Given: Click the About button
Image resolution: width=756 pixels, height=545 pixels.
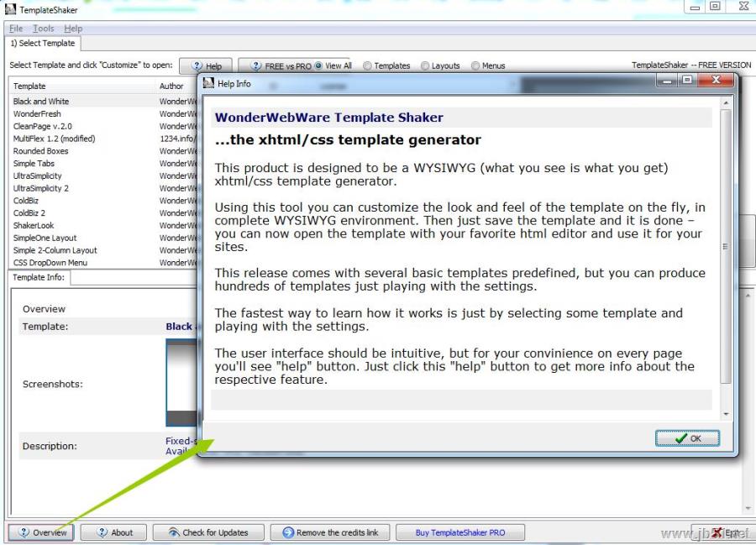Looking at the screenshot, I should pos(115,532).
